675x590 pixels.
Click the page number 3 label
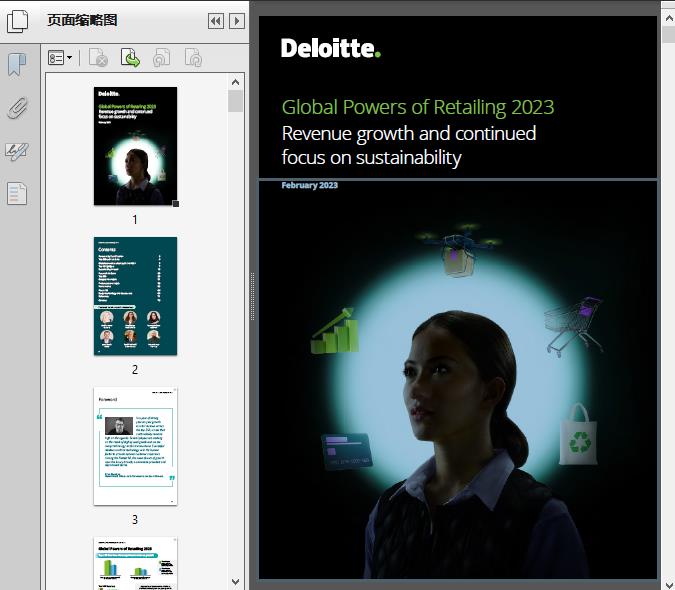pos(135,520)
